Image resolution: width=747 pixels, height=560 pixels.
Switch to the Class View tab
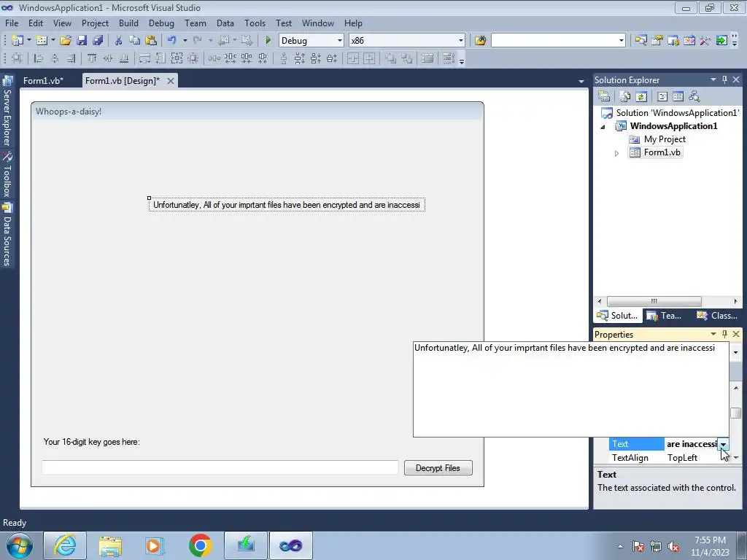coord(717,315)
